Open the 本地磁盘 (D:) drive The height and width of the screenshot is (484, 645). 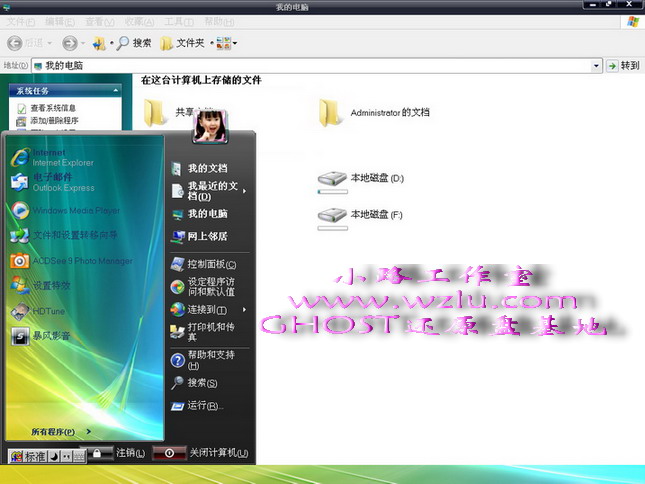362,179
